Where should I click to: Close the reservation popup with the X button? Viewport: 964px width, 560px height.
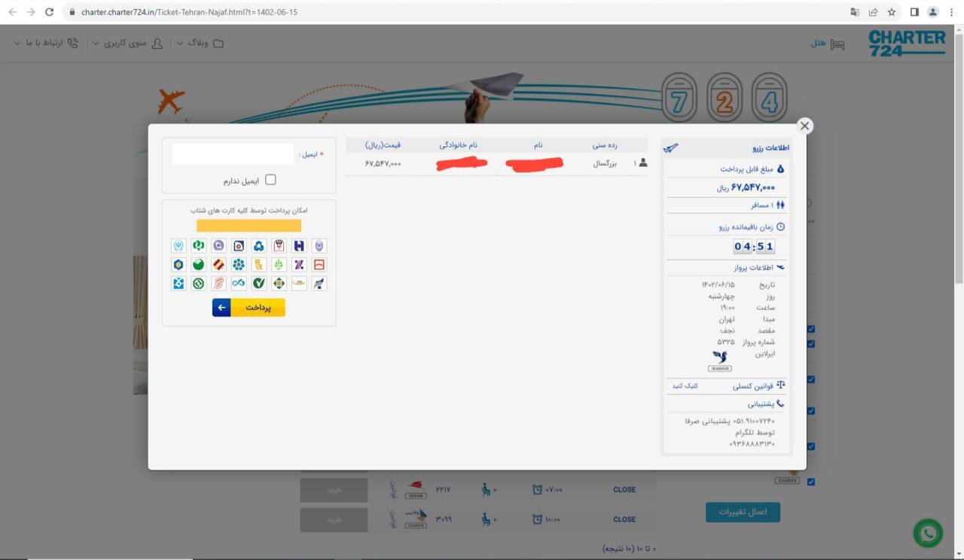804,126
